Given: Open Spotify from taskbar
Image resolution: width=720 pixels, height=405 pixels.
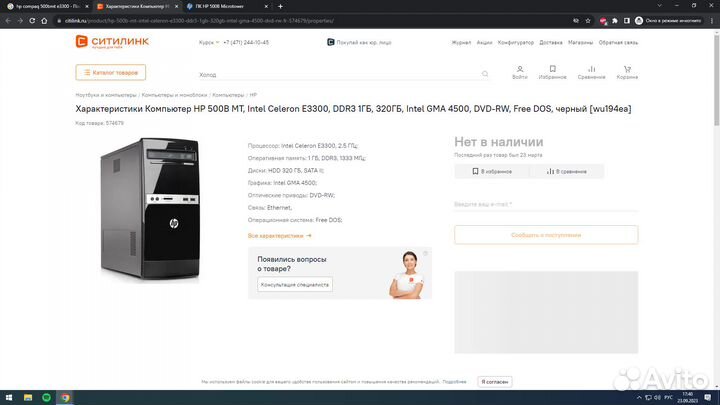Looking at the screenshot, I should (x=46, y=397).
